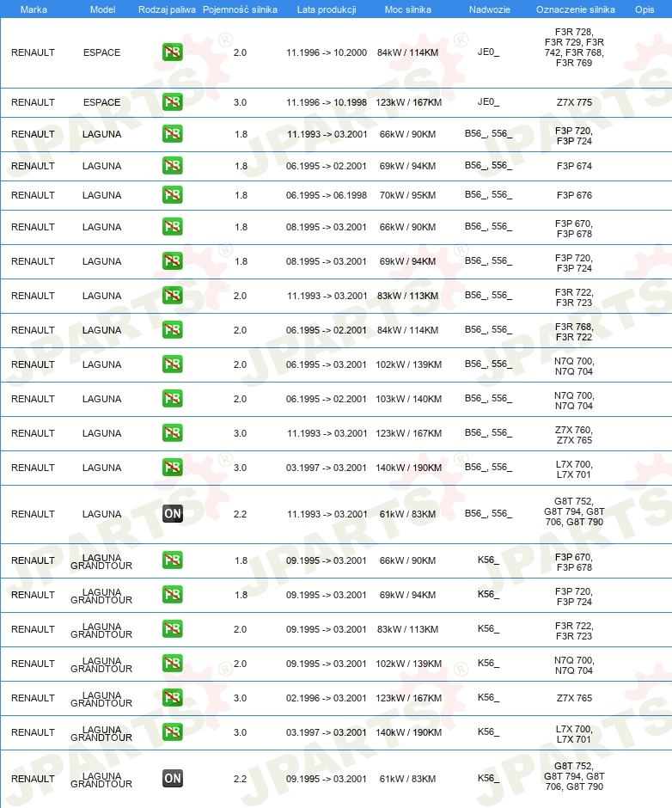Click petrol icon in Laguna 08.1995 69kW / 94KM row
672x808 pixels.
[172, 261]
